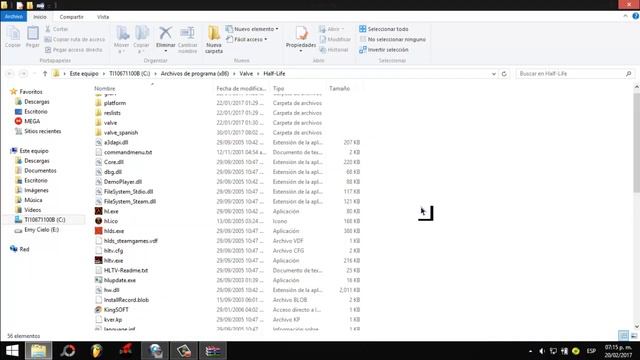The image size is (640, 360).
Task: Select drive TI10671100B (C:) in sidebar
Action: 44,220
